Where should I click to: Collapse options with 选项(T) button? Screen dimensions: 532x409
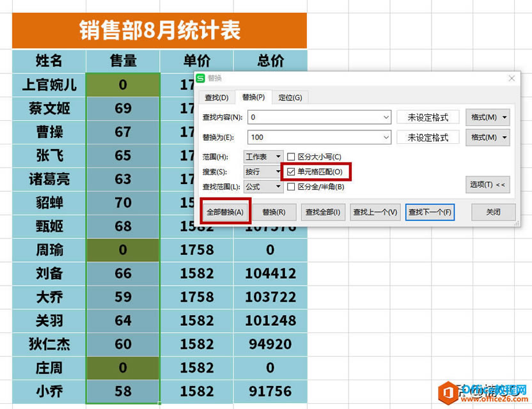point(487,185)
